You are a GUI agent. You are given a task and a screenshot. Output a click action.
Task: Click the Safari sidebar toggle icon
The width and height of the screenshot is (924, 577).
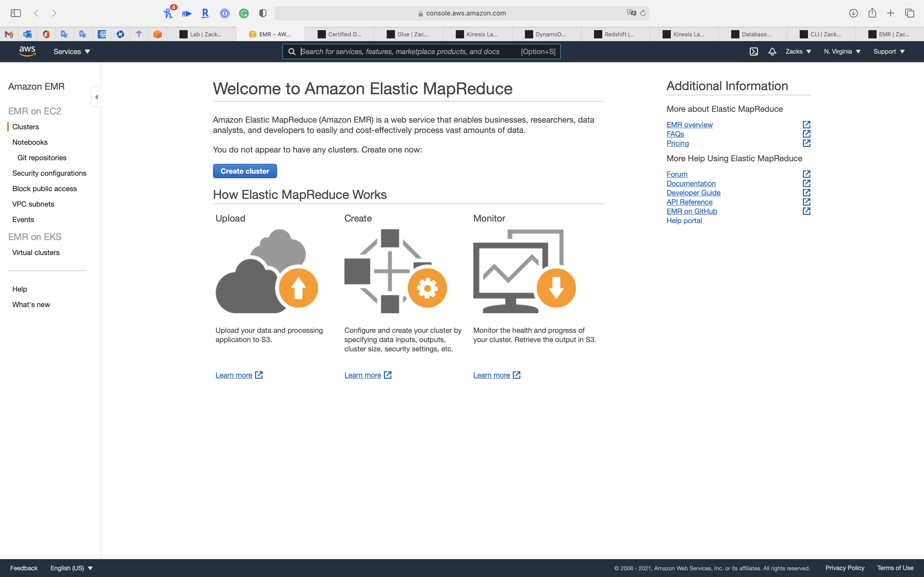tap(16, 13)
